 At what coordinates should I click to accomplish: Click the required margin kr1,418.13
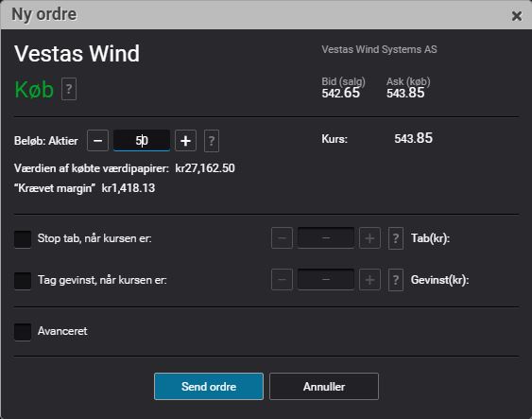click(129, 188)
